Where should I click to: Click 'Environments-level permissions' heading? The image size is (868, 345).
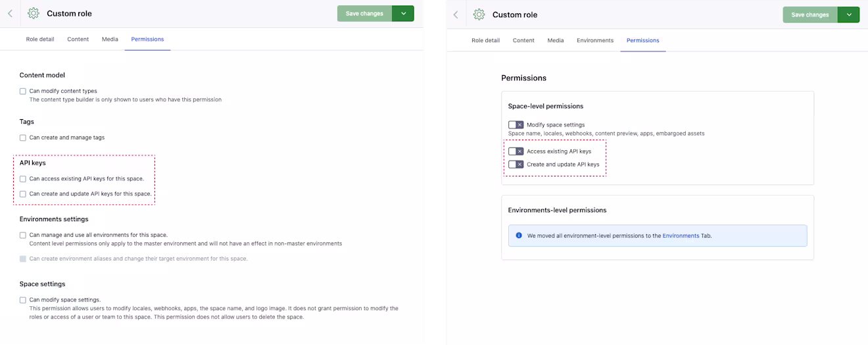click(x=557, y=210)
